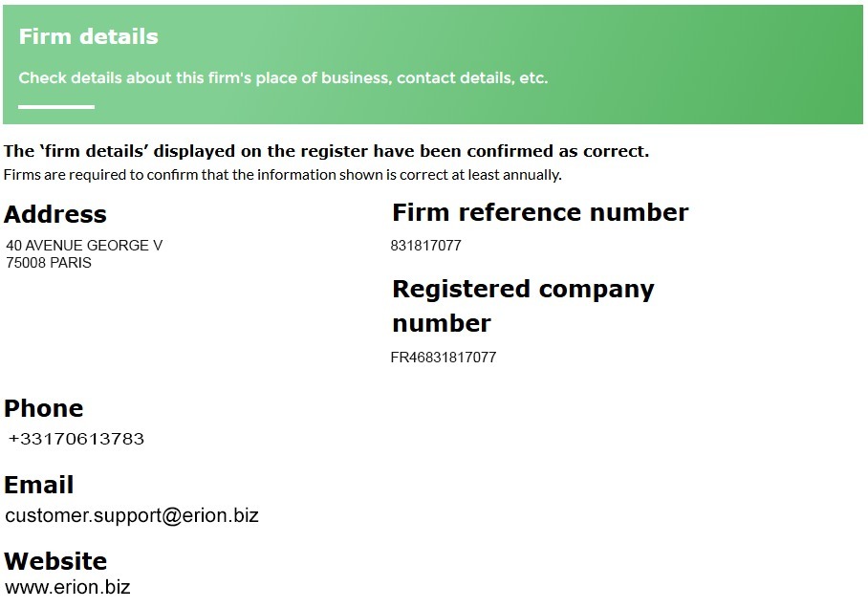Click the Email section heading
868x608 pixels.
[x=39, y=485]
